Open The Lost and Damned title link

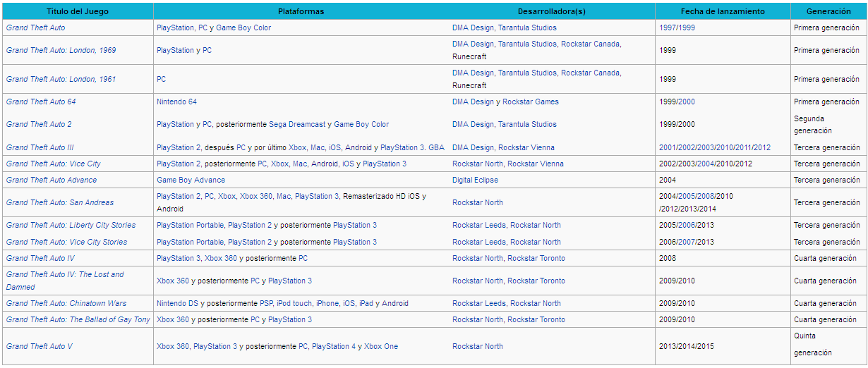pos(65,281)
